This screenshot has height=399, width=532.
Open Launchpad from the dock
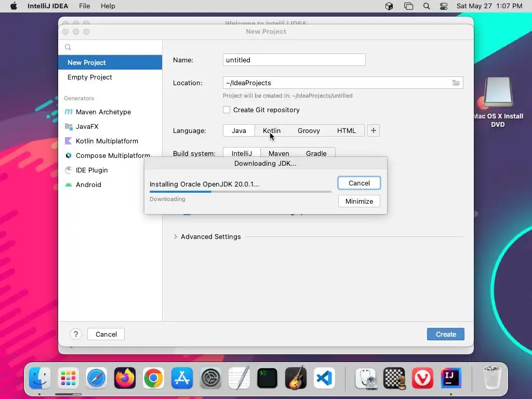pos(68,378)
